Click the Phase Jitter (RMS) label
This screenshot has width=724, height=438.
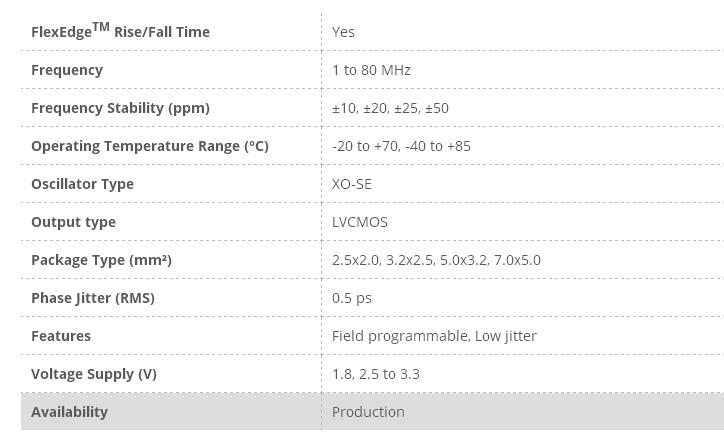tap(93, 298)
